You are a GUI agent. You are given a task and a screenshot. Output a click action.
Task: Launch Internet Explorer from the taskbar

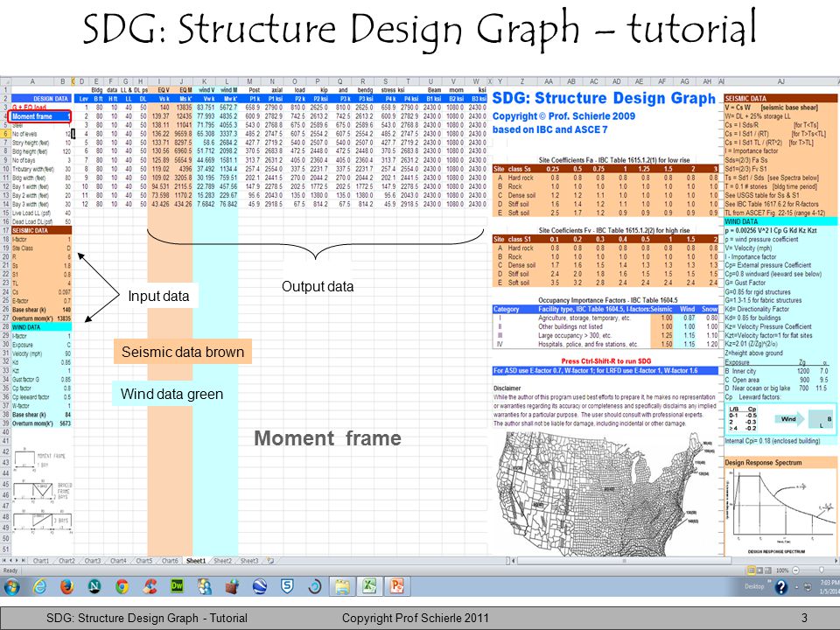[x=39, y=587]
